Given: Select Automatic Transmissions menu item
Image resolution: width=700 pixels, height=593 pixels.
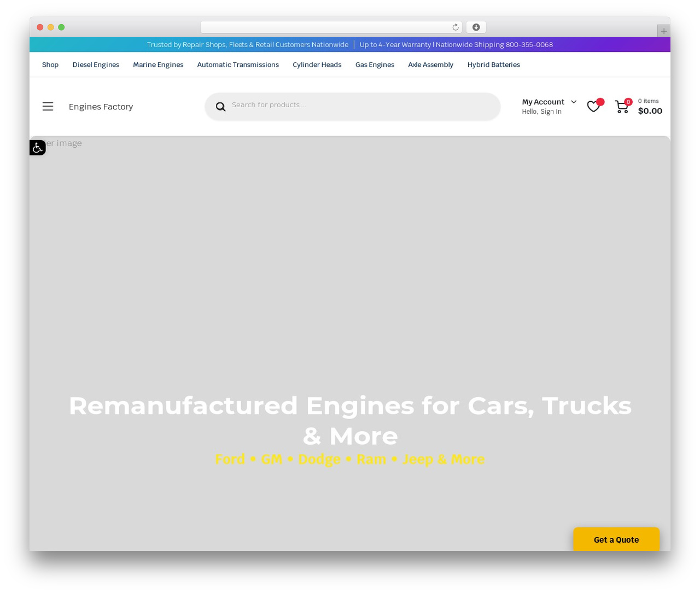Looking at the screenshot, I should (238, 65).
